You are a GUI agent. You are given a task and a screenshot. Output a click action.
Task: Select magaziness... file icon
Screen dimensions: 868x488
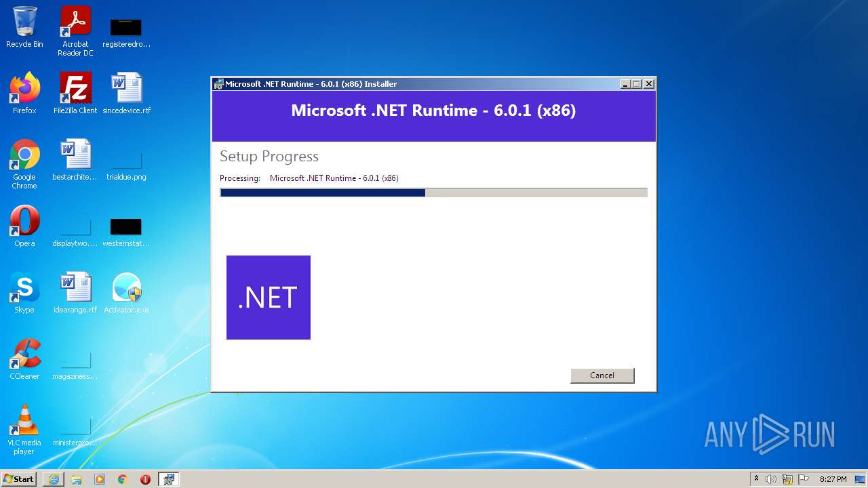click(75, 365)
